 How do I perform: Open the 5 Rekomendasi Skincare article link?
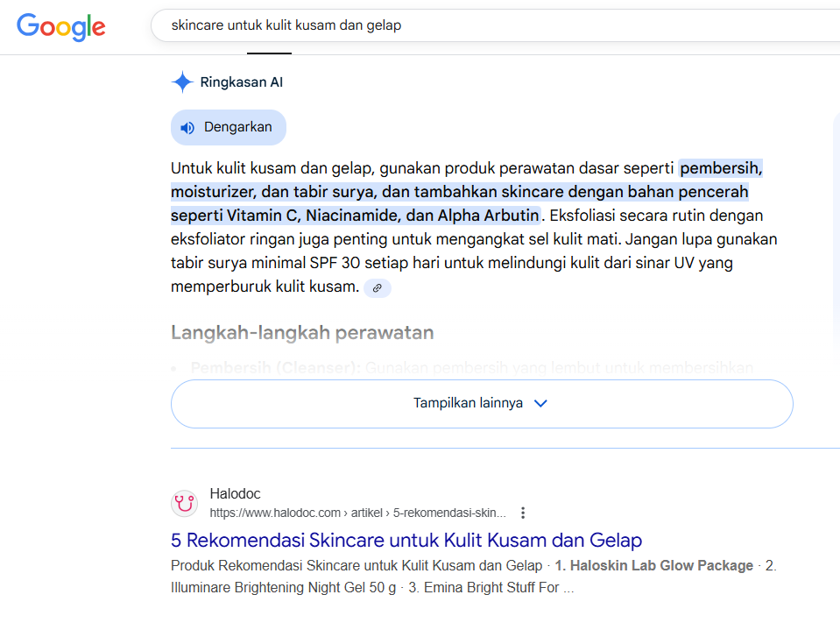(406, 541)
